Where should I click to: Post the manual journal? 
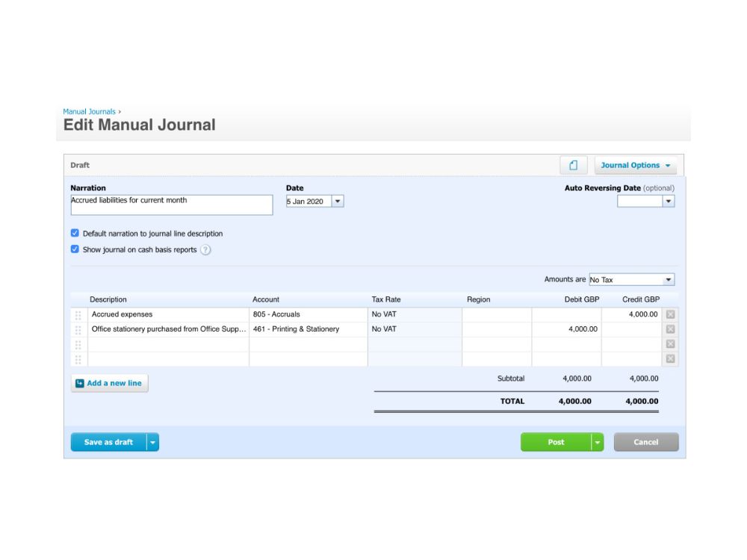(x=556, y=442)
